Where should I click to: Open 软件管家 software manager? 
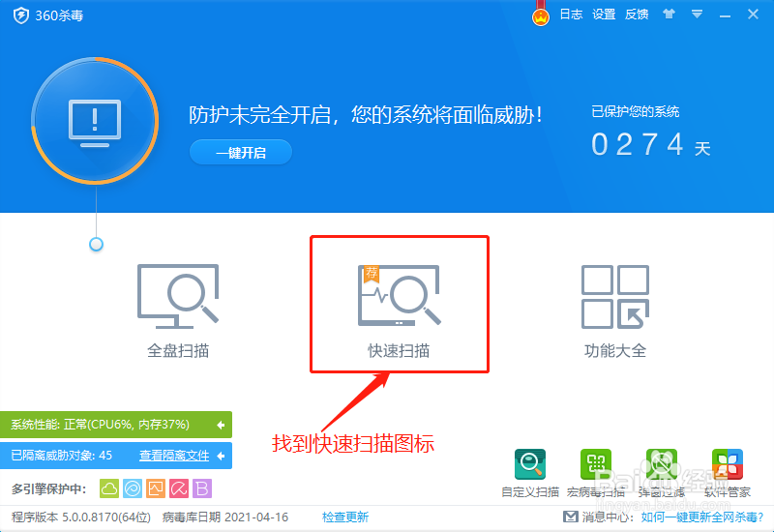728,473
